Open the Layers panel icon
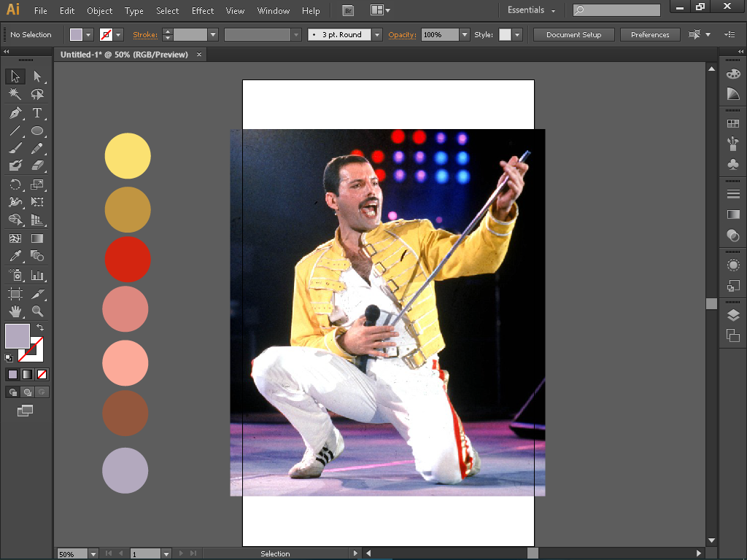This screenshot has height=560, width=747. (x=733, y=316)
